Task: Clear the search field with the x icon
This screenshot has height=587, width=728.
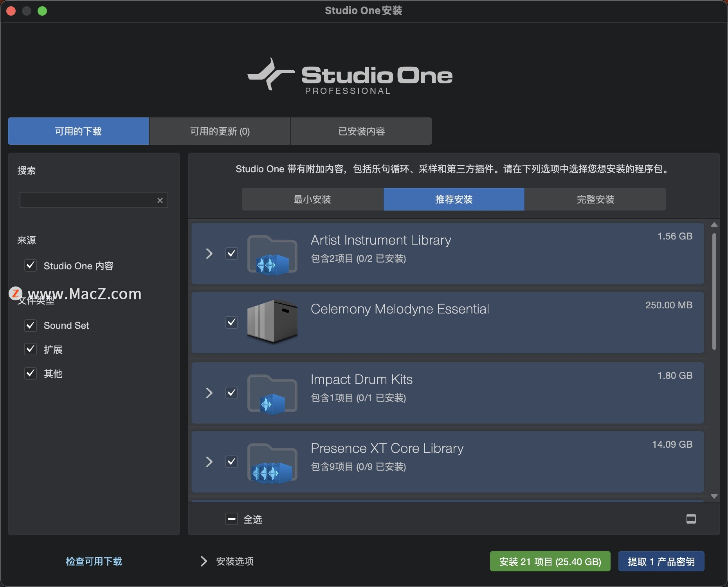Action: tap(160, 200)
